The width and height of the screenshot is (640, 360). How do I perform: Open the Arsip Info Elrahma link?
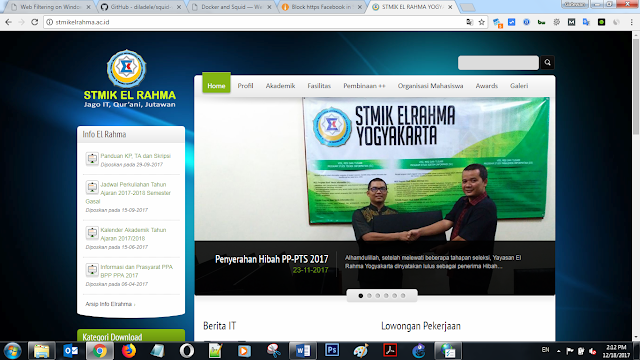click(110, 304)
